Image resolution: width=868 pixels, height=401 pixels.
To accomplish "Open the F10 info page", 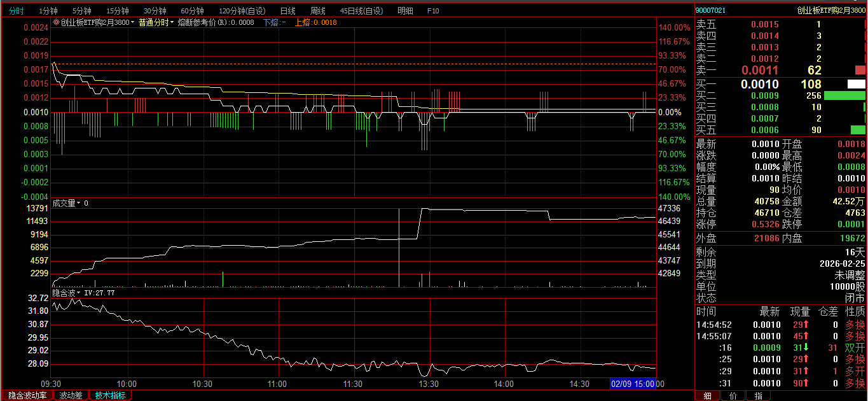I will click(433, 11).
